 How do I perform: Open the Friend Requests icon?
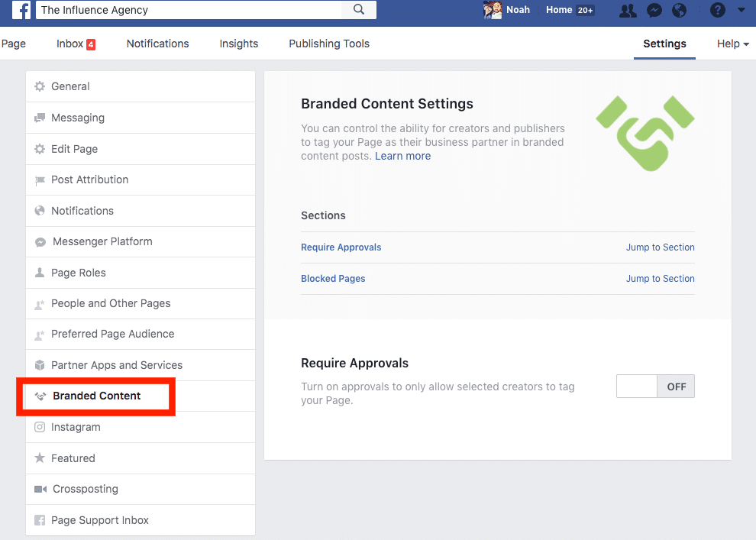coord(628,10)
